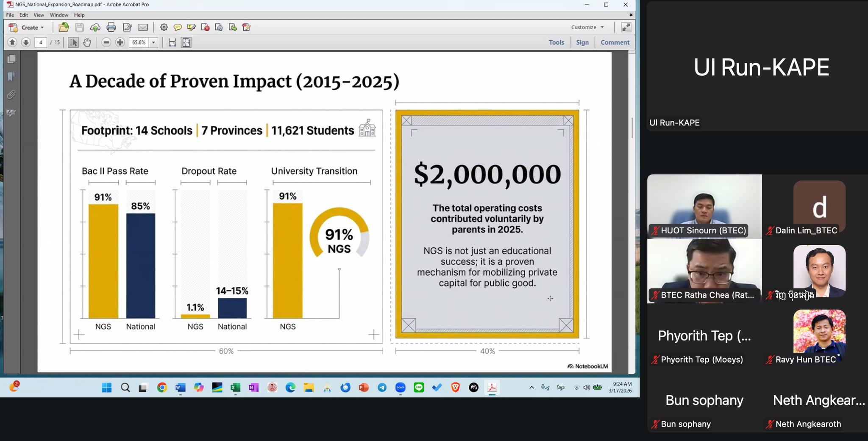This screenshot has width=868, height=441.
Task: Open the Window menu
Action: pos(59,15)
